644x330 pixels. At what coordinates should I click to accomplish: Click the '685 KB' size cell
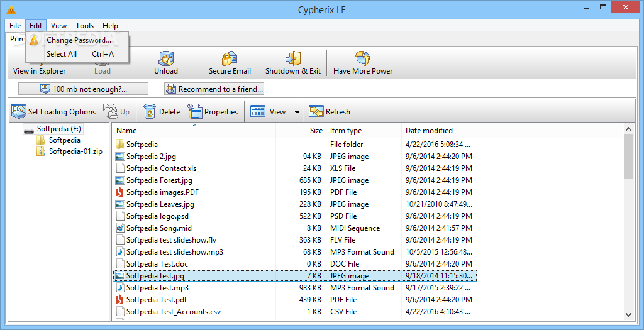[x=311, y=180]
